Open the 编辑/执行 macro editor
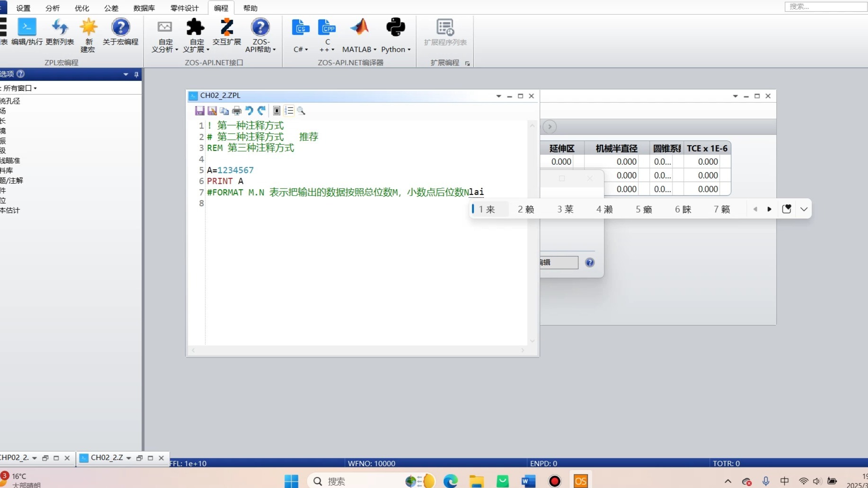 (x=27, y=32)
